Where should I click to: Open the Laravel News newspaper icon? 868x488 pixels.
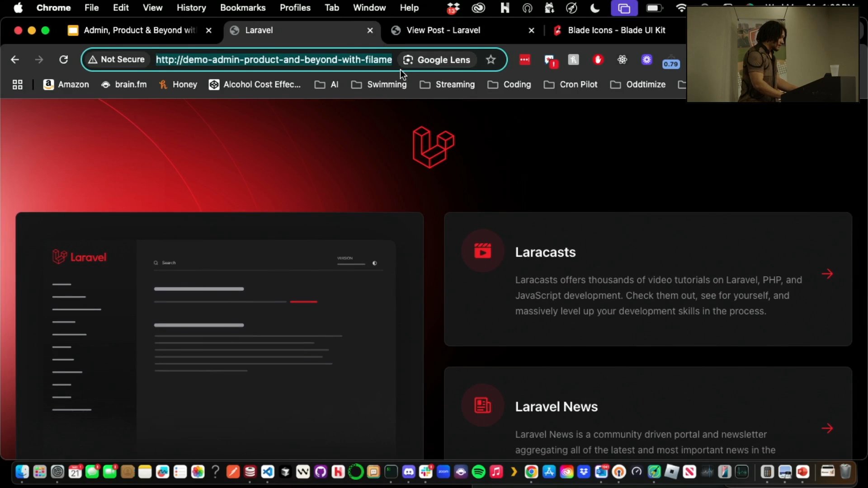point(482,405)
